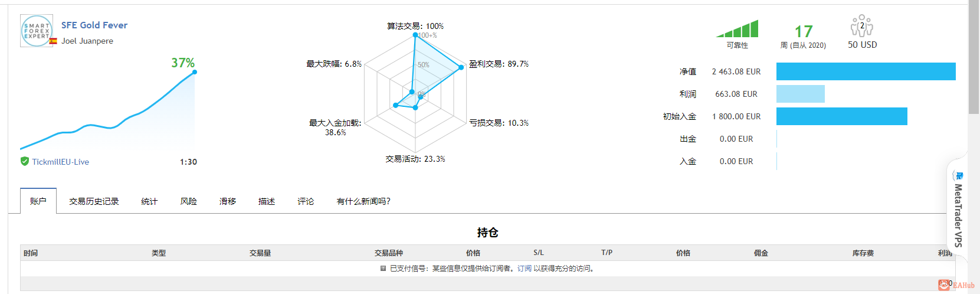Go to the 评论 tab

click(306, 201)
